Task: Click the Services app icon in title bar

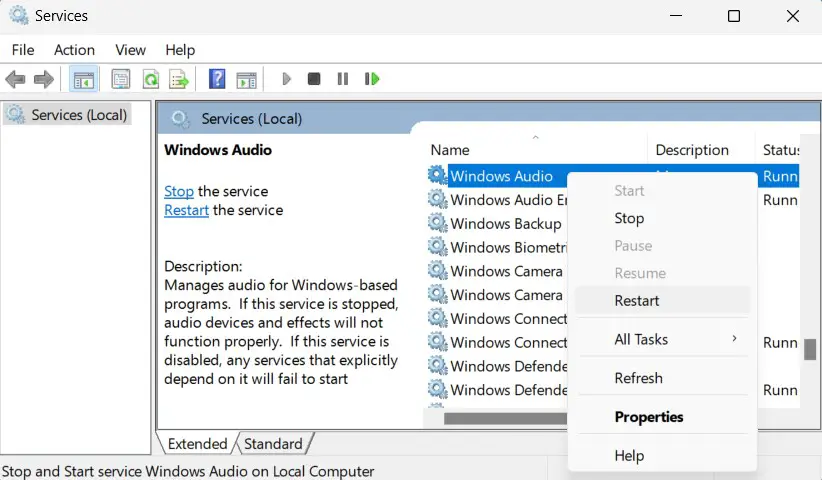Action: [19, 16]
